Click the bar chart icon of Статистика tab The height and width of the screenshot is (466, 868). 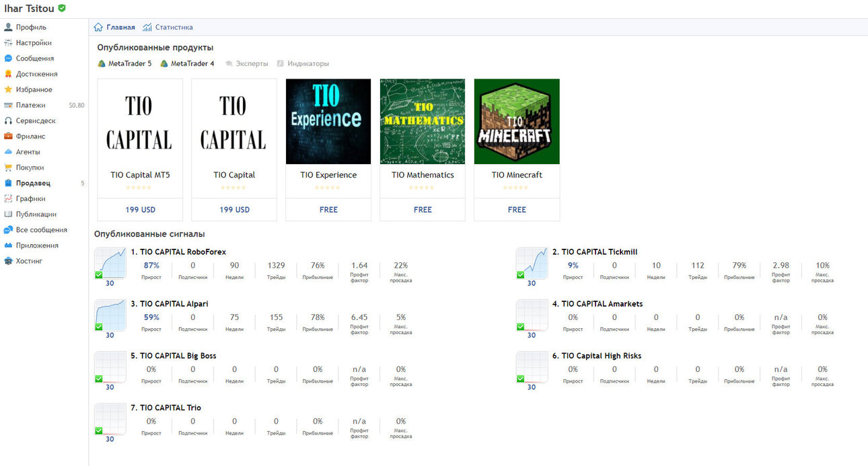[147, 28]
